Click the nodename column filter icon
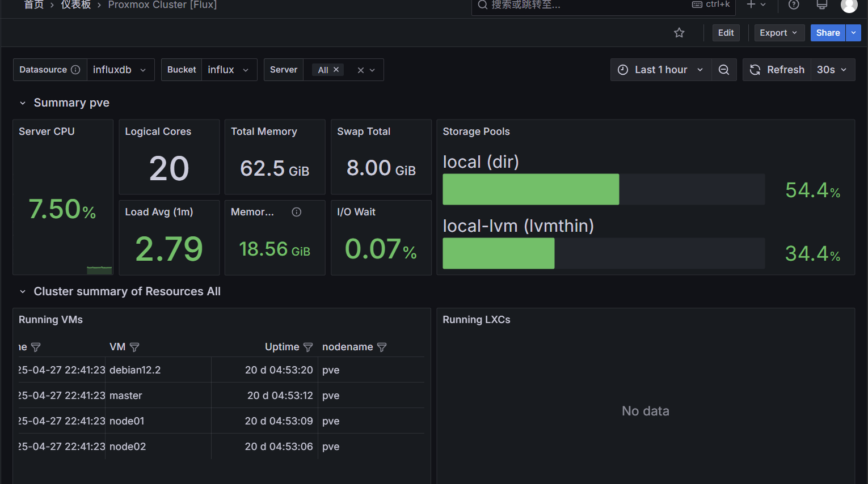This screenshot has height=484, width=868. 382,347
